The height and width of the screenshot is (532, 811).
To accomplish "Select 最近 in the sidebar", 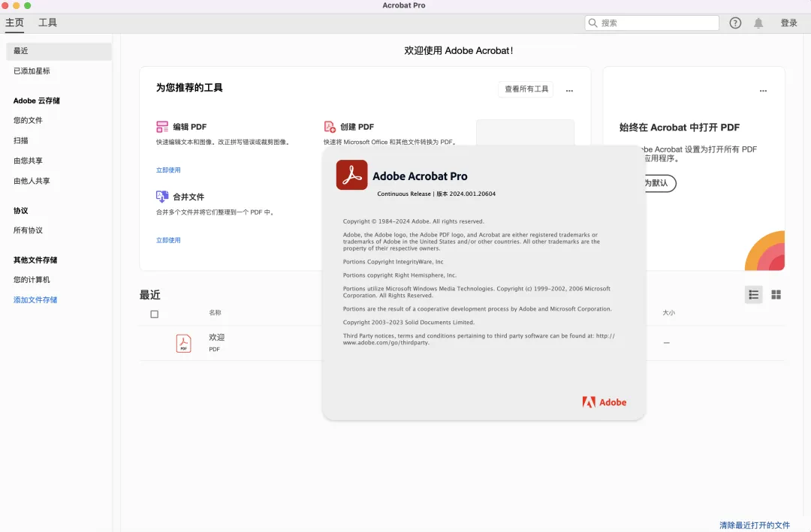I will 59,51.
